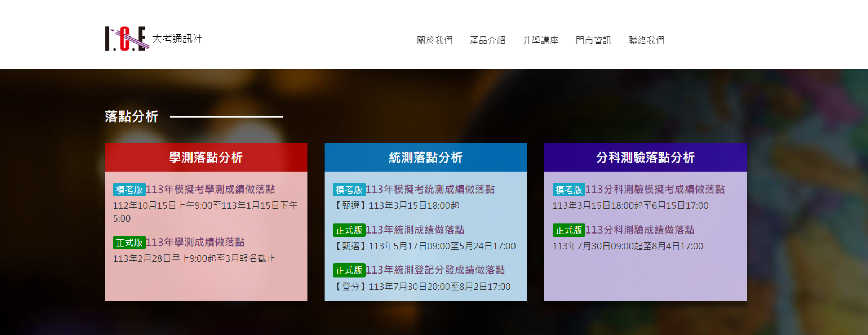The height and width of the screenshot is (335, 868).
Task: Click text 【甄選】113年3月15日18:00起
Action: click(x=396, y=205)
